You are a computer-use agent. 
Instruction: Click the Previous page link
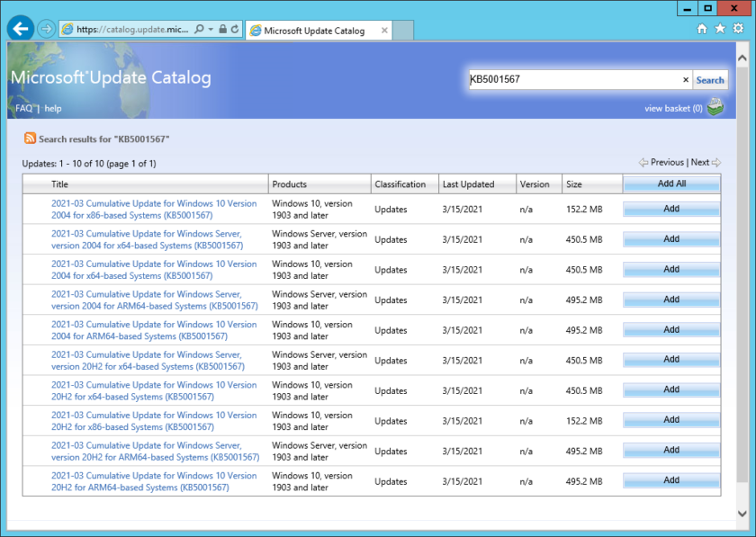point(667,163)
